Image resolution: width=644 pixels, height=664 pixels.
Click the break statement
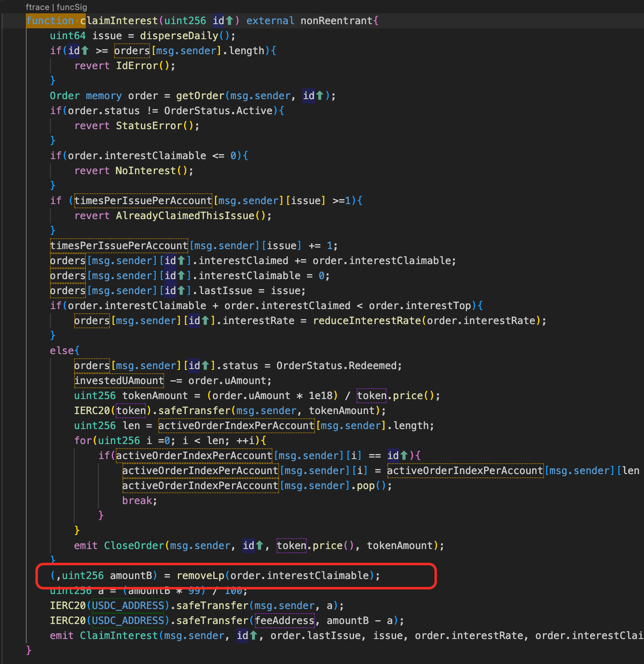point(137,501)
